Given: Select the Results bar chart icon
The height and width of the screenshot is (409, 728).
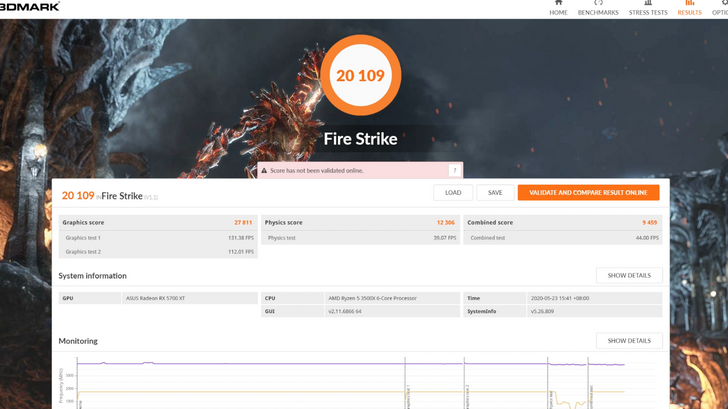Looking at the screenshot, I should [690, 3].
